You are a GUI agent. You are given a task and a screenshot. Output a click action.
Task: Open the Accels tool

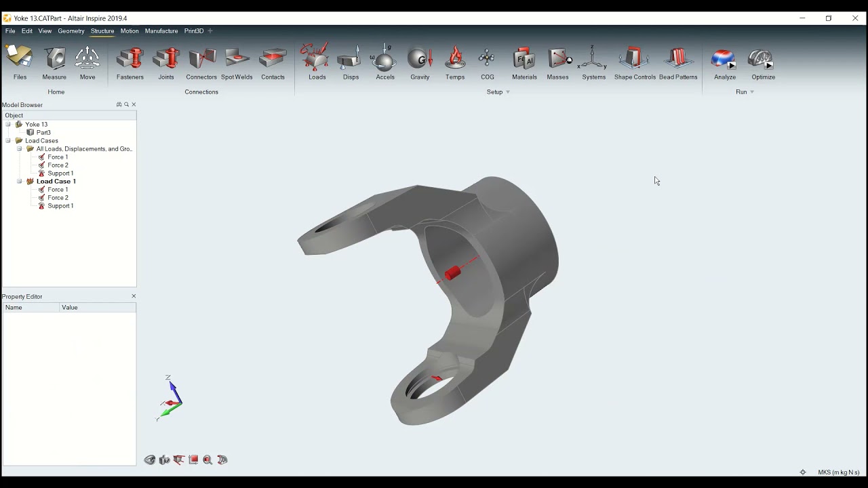coord(385,62)
